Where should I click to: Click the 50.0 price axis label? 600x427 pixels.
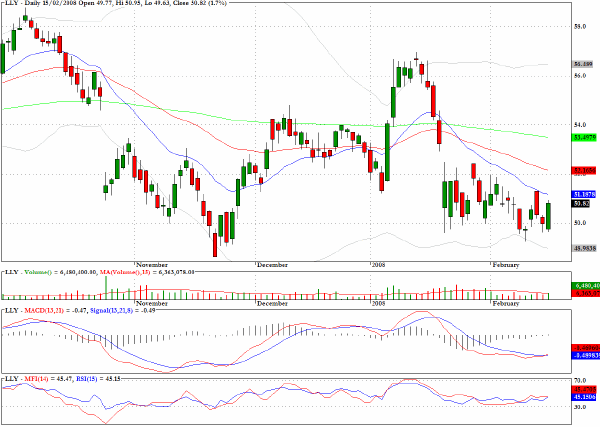580,223
